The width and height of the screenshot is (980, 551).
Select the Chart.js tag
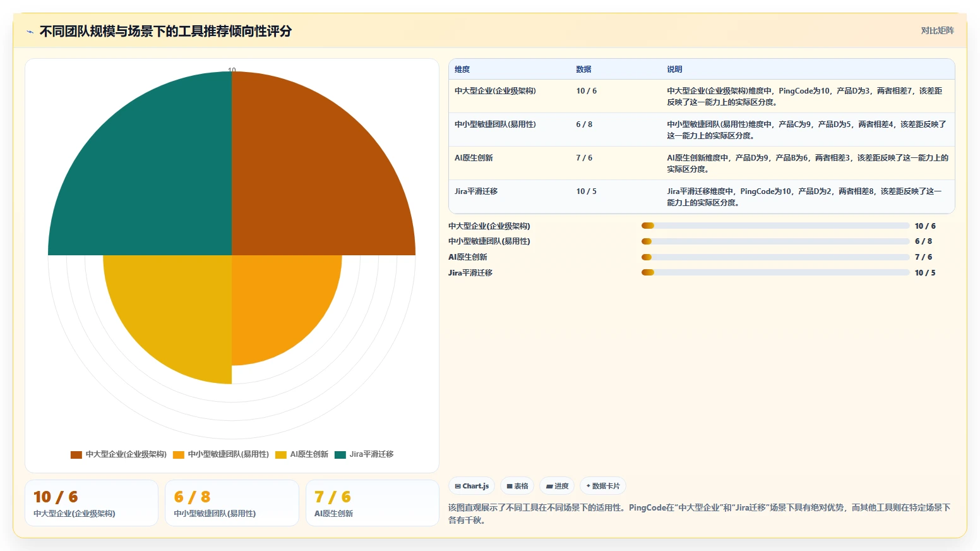coord(472,486)
